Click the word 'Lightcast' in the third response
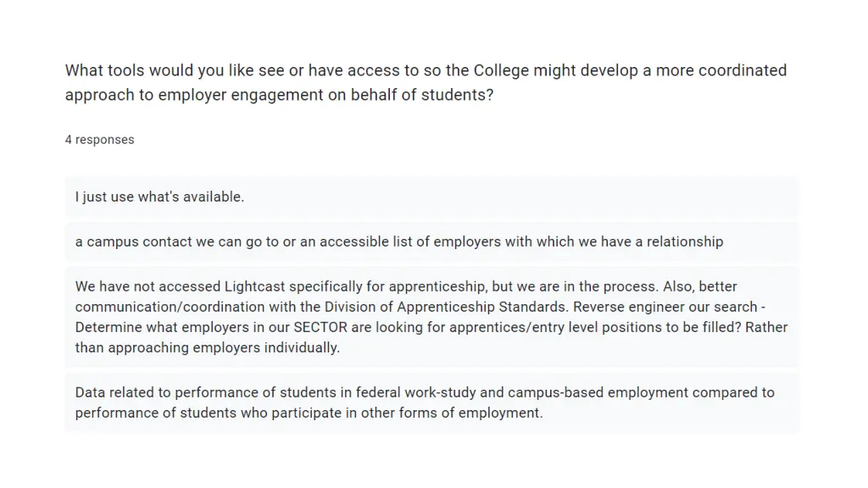The image size is (868, 488). (x=254, y=286)
